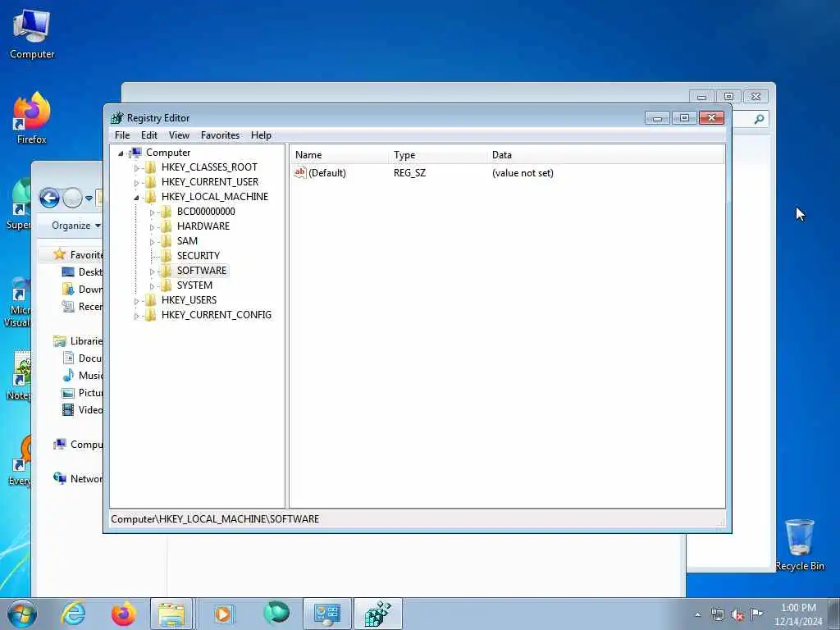Select the BCD00000000 folder icon

[x=166, y=212]
